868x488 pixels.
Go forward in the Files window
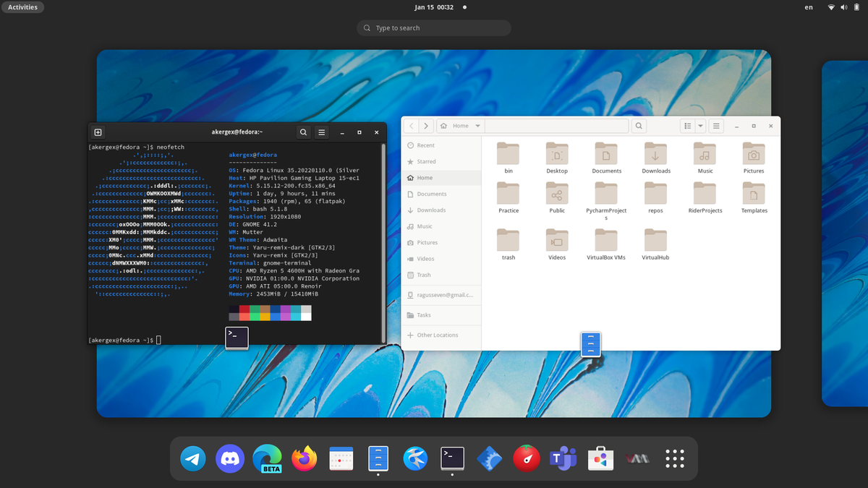coord(427,126)
